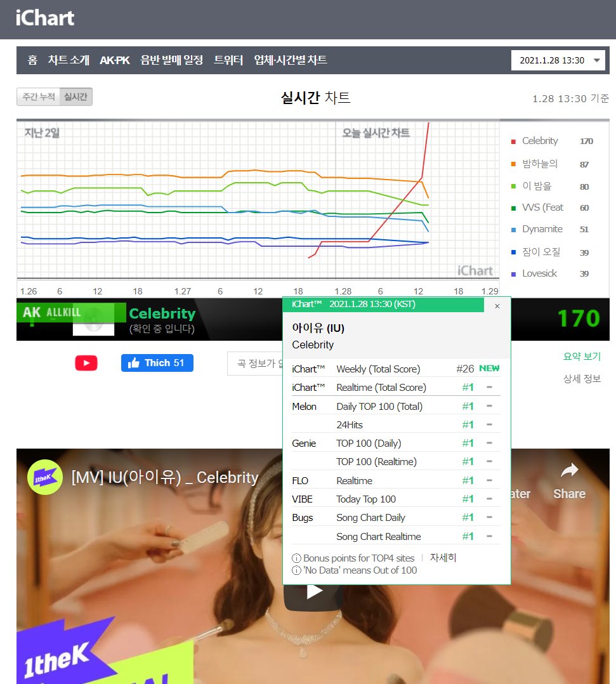616x684 pixels.
Task: Click the 요약 보기 link
Action: coord(582,357)
